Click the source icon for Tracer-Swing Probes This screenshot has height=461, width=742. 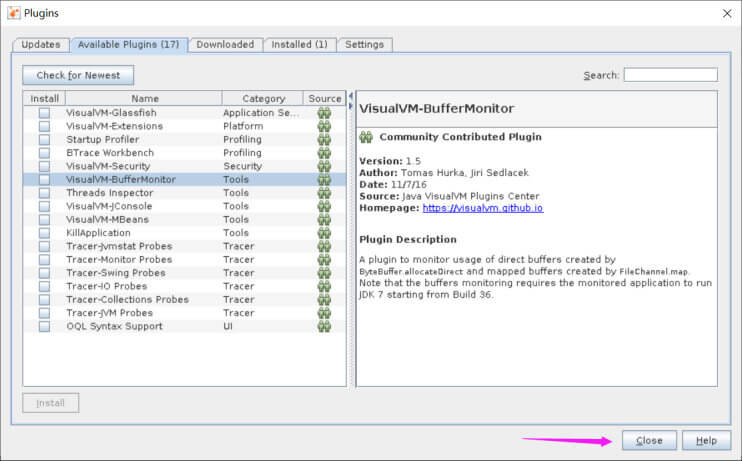pyautogui.click(x=324, y=273)
